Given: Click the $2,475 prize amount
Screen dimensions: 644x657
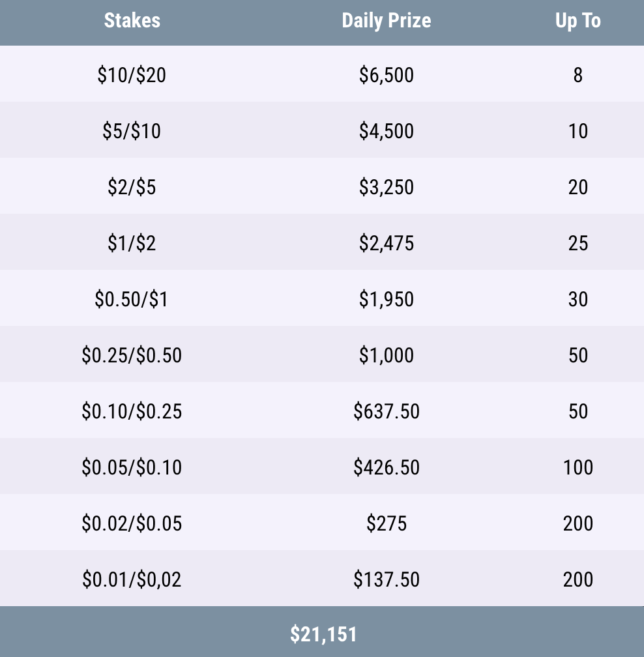Looking at the screenshot, I should [x=386, y=244].
